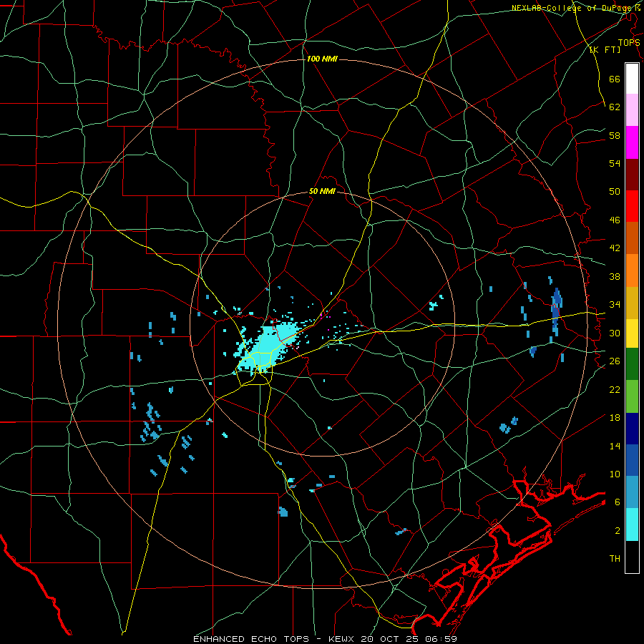
Task: Click the light blue 6 kft legend swatch
Action: 632,492
